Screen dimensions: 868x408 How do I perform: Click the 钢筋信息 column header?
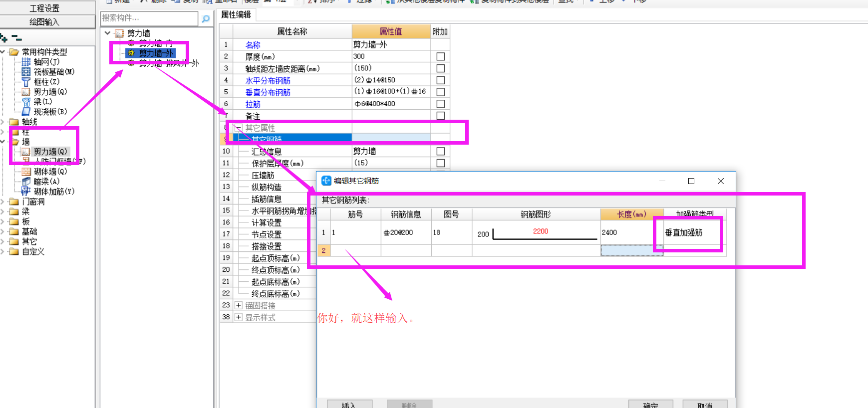point(406,214)
